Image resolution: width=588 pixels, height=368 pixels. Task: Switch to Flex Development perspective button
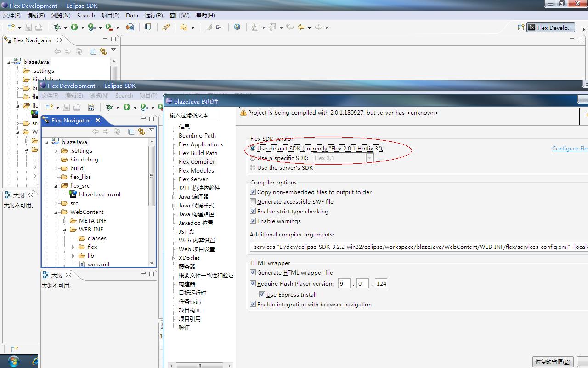pyautogui.click(x=550, y=28)
